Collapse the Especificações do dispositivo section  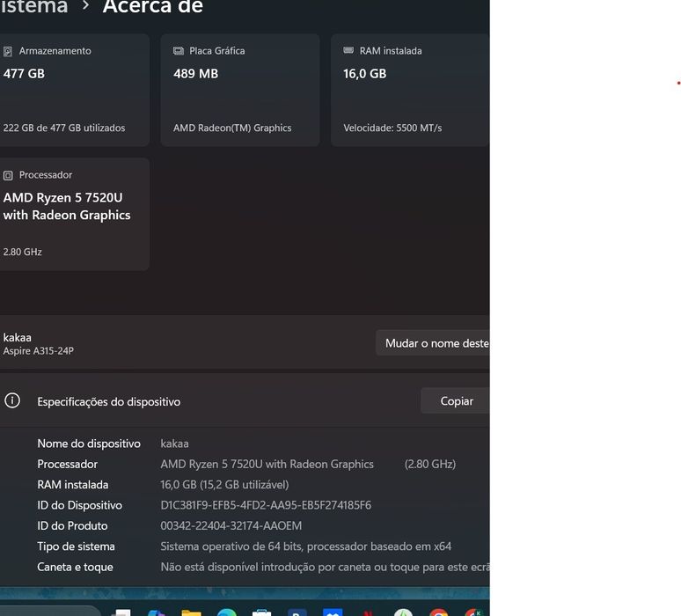tap(245, 400)
